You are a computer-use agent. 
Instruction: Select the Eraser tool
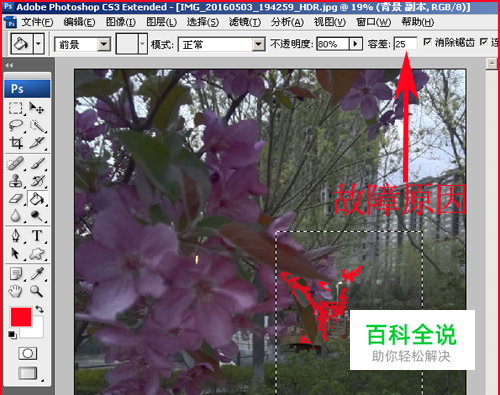coord(16,199)
